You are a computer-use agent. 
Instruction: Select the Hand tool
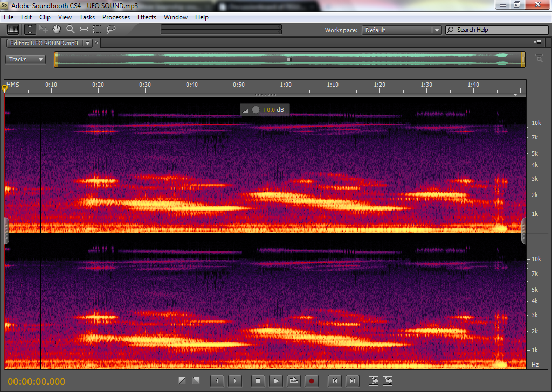(57, 30)
